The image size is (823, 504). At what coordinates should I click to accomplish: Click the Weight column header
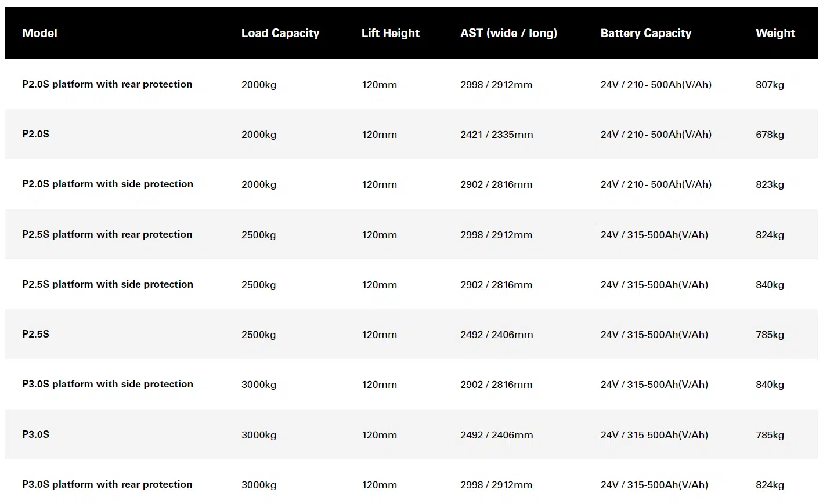click(x=775, y=33)
